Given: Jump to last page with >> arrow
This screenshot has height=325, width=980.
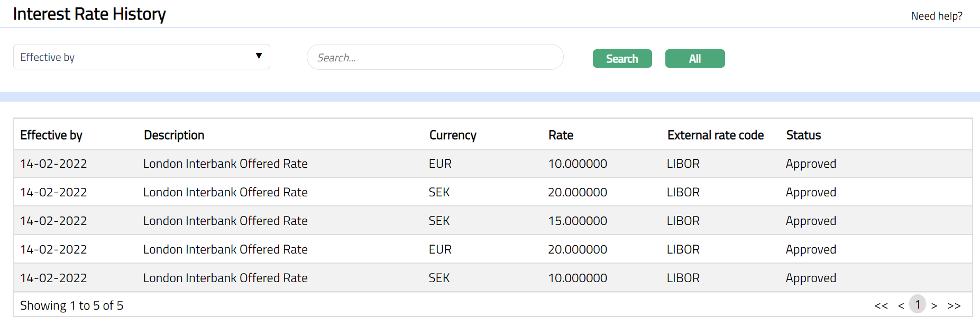Looking at the screenshot, I should point(954,305).
